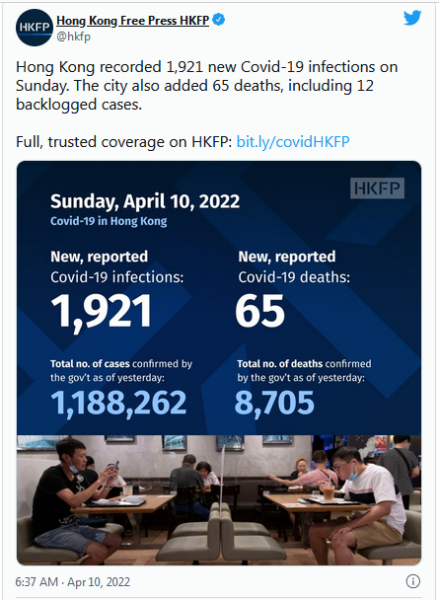Click the @hkfp handle
The width and height of the screenshot is (439, 600).
coord(73,37)
